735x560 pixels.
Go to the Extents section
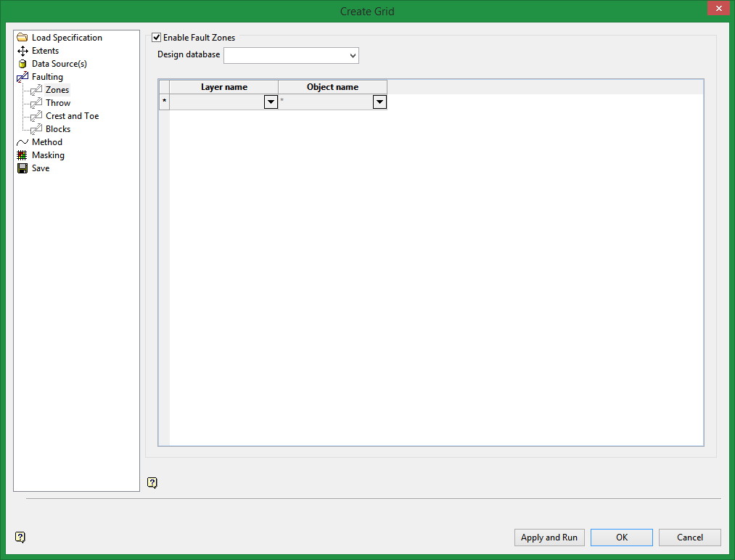click(x=45, y=51)
